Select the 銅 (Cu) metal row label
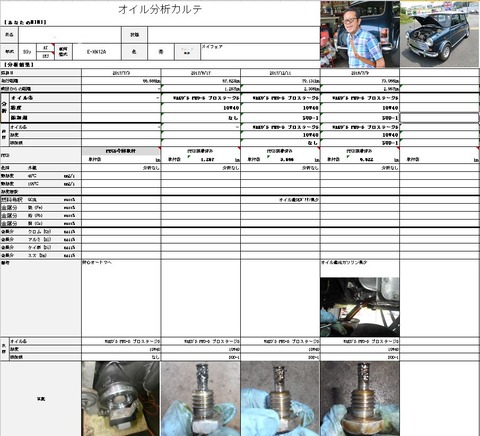The width and height of the screenshot is (480, 436). 40,224
